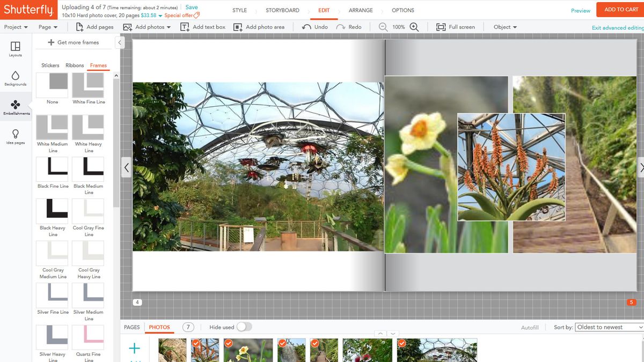The image size is (644, 362).
Task: Click the Autofill button
Action: (x=530, y=327)
